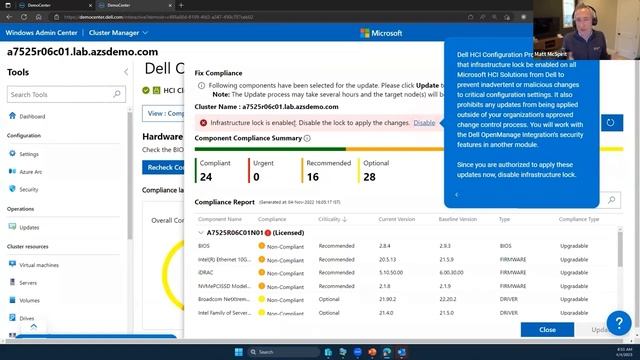Image resolution: width=640 pixels, height=360 pixels.
Task: Open the Windows Start menu
Action: [x=239, y=352]
